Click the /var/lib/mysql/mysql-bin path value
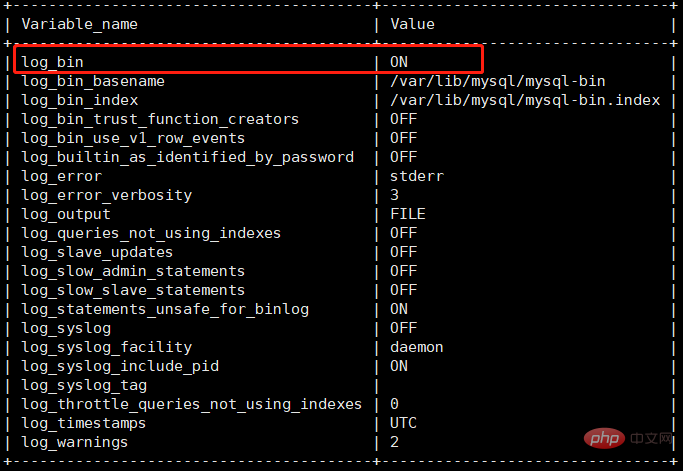The width and height of the screenshot is (683, 471). click(498, 81)
